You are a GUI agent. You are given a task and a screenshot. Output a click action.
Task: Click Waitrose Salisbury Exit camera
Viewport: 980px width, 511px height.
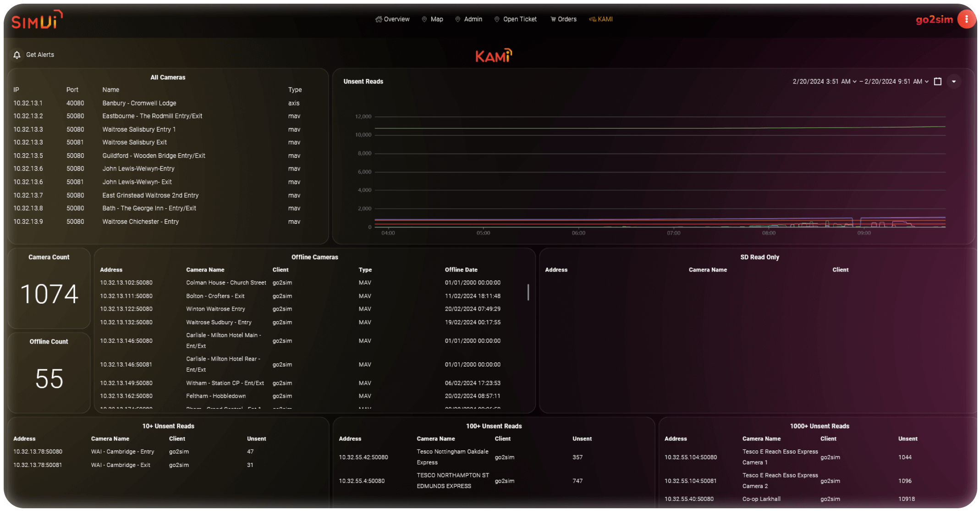tap(134, 142)
